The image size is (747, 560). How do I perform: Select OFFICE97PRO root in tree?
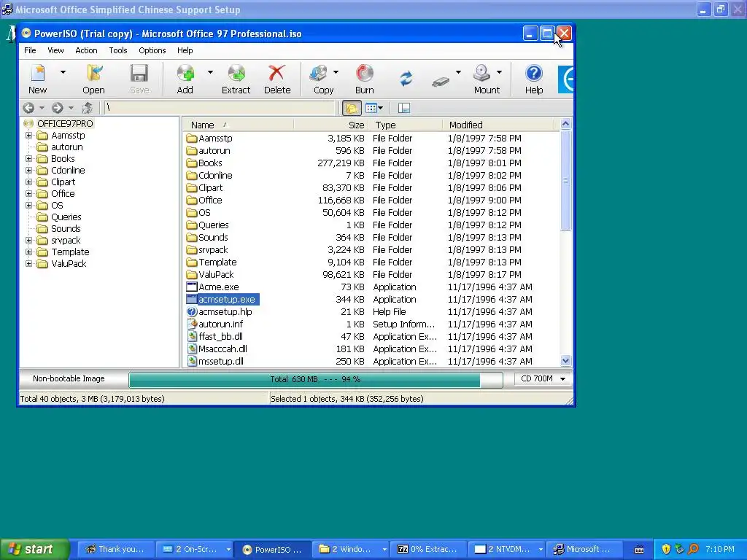tap(65, 124)
